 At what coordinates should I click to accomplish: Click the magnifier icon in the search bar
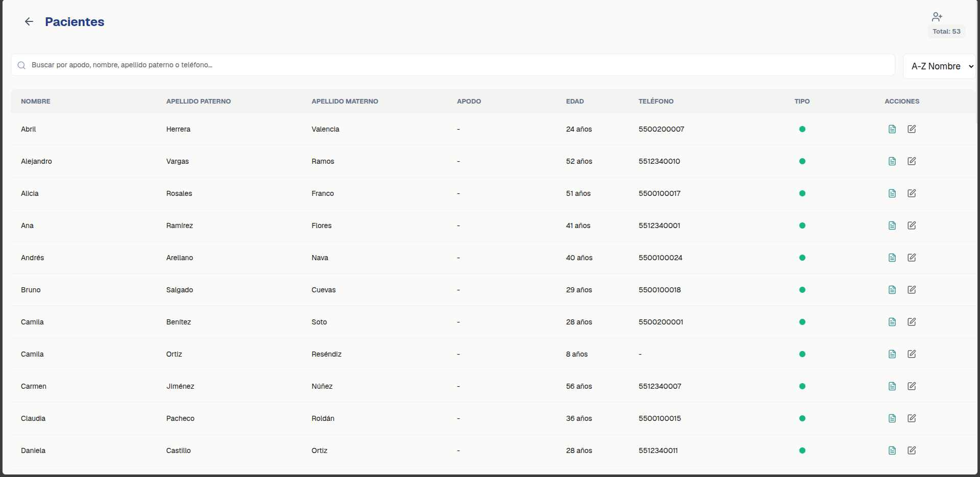tap(21, 65)
